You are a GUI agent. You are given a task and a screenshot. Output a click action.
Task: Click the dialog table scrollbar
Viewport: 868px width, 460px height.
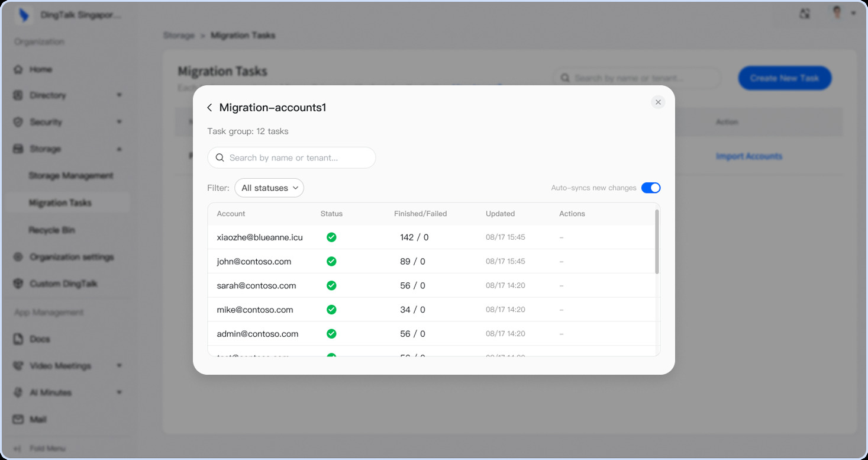click(x=657, y=241)
